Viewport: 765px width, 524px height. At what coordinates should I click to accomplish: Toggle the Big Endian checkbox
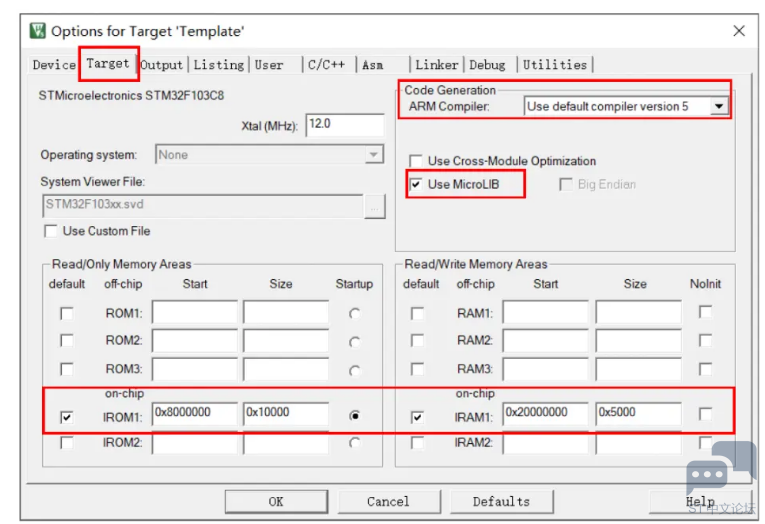pos(566,184)
